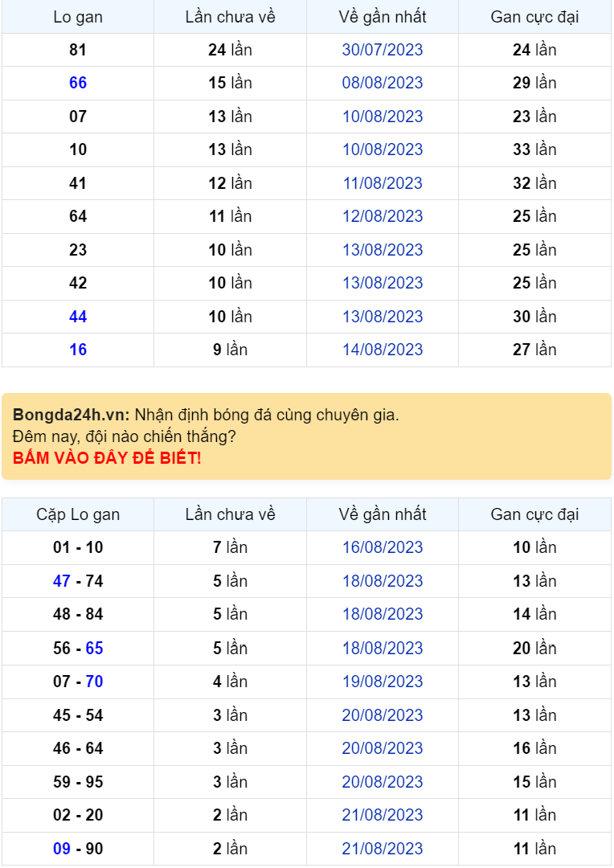Select the blue number 16 link
The image size is (614, 868).
point(78,350)
